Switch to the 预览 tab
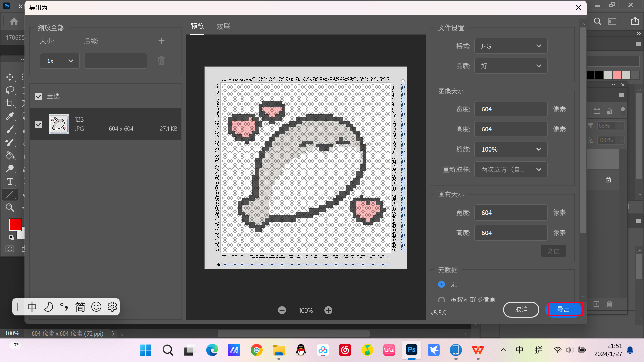Viewport: 644px width, 362px height. point(197,27)
